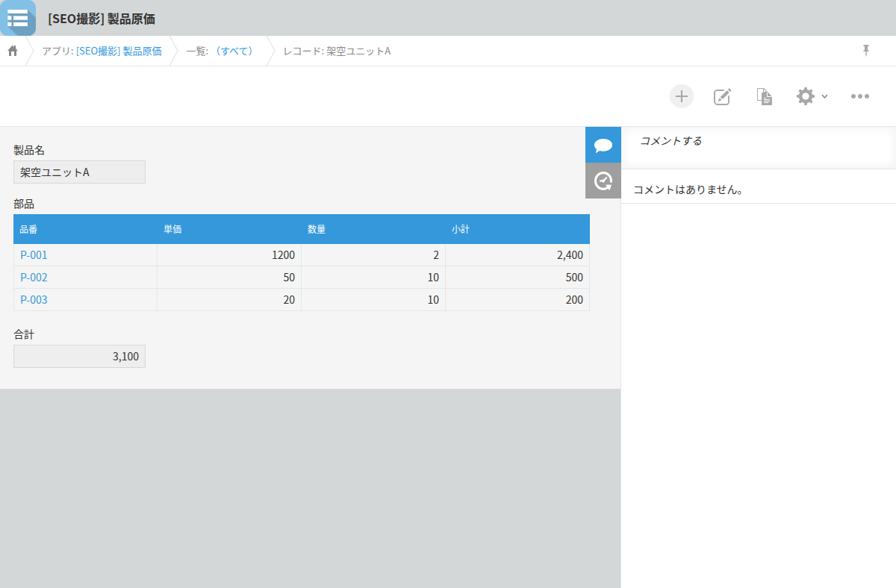Image resolution: width=896 pixels, height=588 pixels.
Task: Edit this record with the pencil icon
Action: pyautogui.click(x=722, y=96)
